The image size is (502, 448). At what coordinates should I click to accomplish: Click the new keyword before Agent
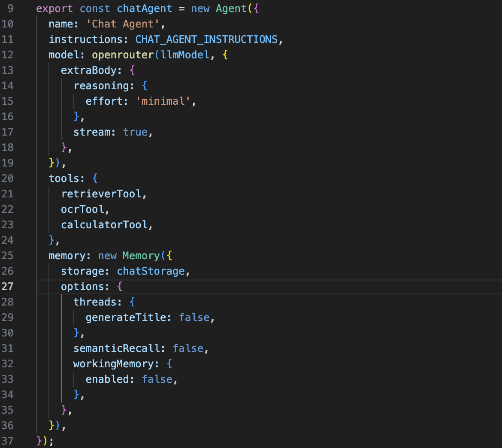pos(200,8)
